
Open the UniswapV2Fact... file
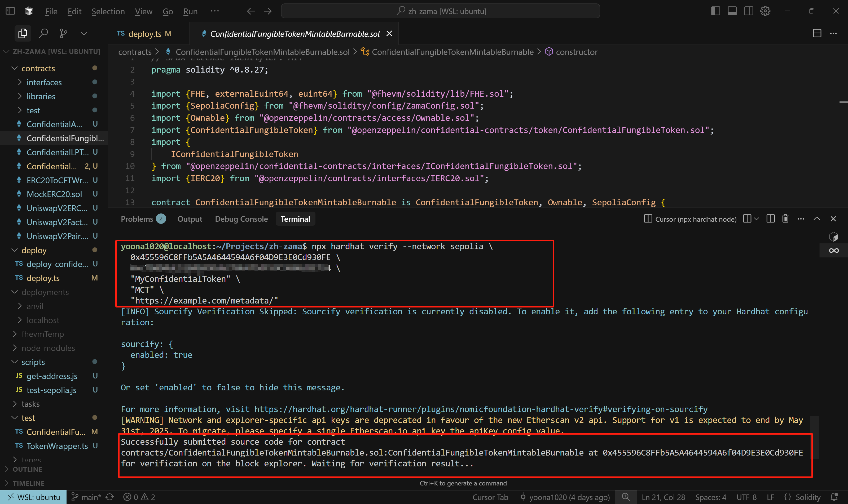point(54,222)
